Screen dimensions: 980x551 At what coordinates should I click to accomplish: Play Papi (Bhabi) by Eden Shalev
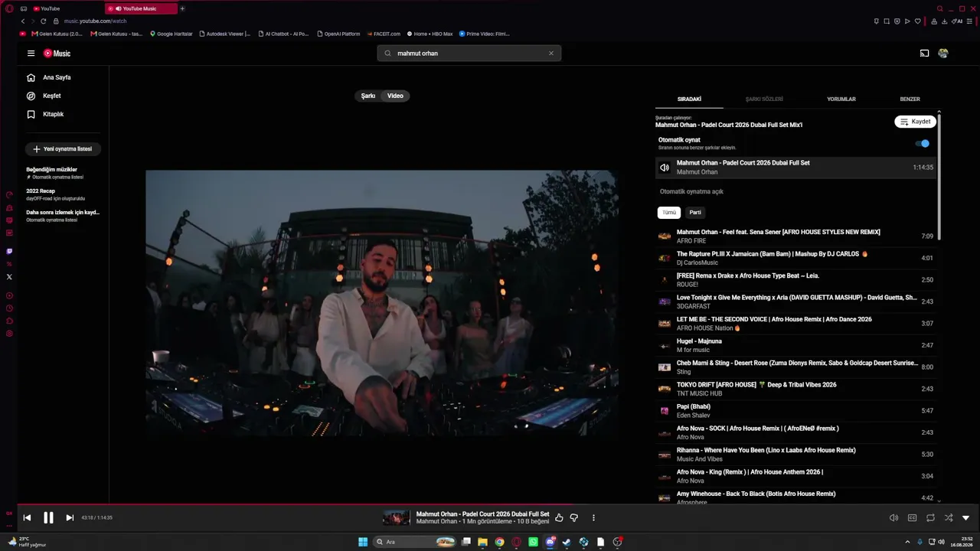click(796, 411)
